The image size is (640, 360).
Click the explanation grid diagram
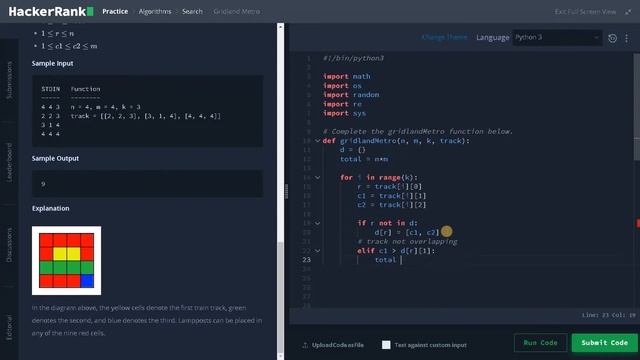pyautogui.click(x=67, y=260)
